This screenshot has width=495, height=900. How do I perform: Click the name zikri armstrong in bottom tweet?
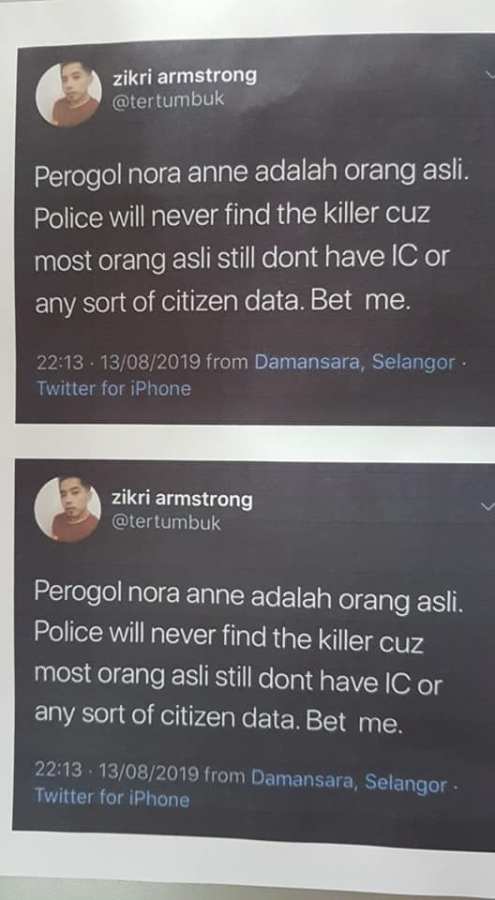click(182, 499)
